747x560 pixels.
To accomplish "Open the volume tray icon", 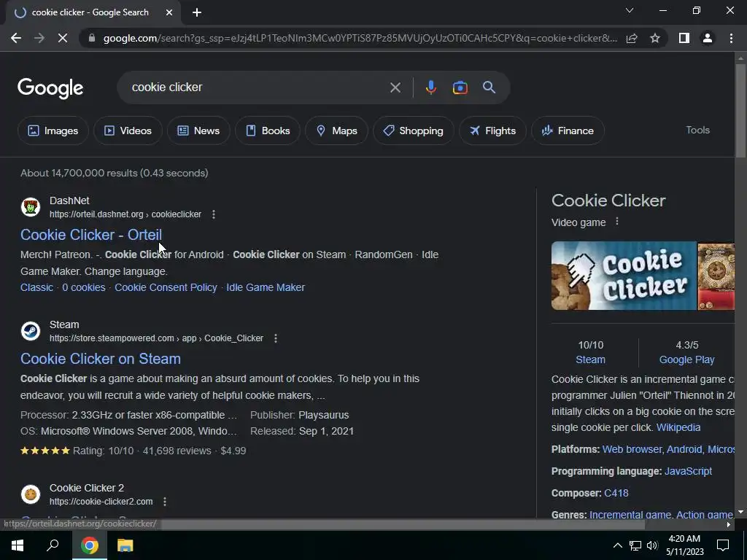I will pos(652,545).
